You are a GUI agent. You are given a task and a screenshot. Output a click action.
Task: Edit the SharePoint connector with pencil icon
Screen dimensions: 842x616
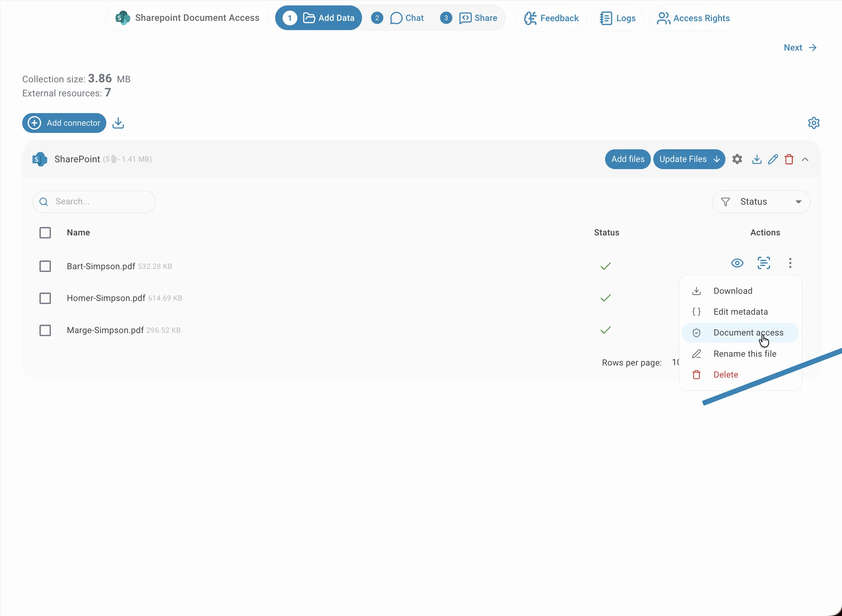point(773,159)
